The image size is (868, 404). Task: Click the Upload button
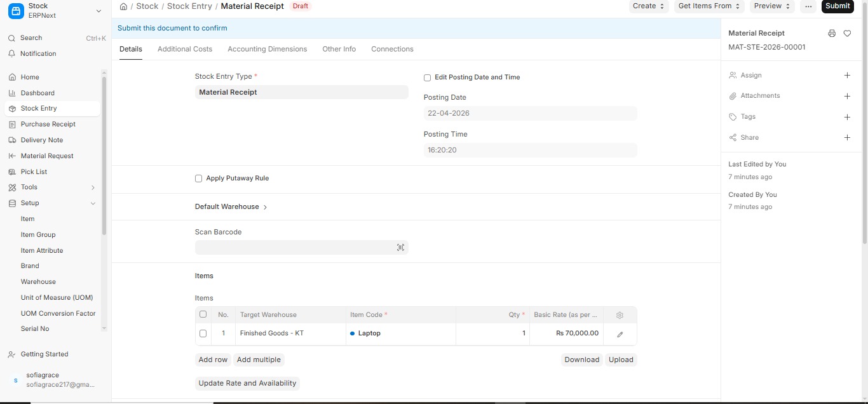pyautogui.click(x=621, y=360)
